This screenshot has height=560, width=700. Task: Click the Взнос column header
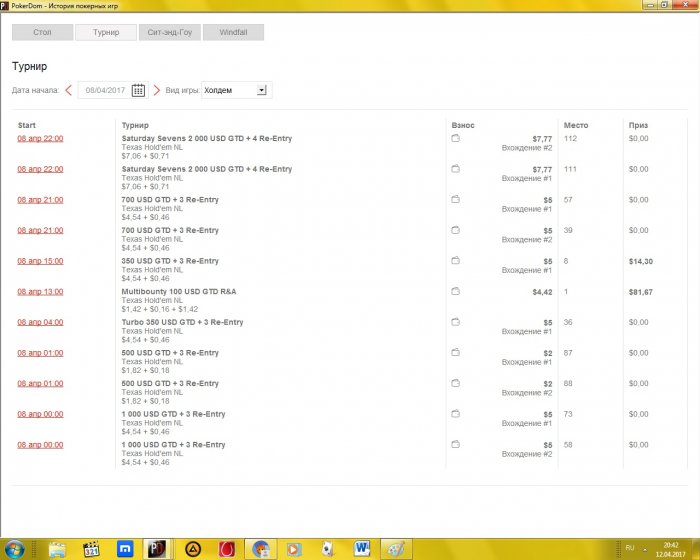pos(463,125)
